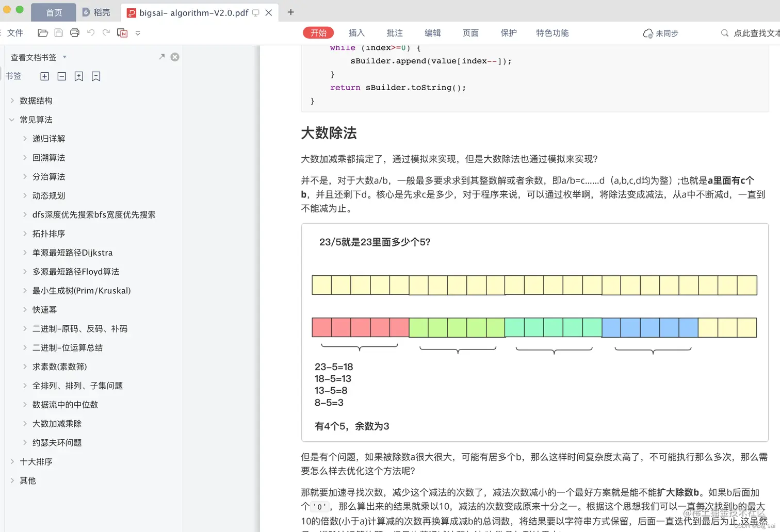Click the delete bookmark icon
780x532 pixels.
[x=96, y=76]
